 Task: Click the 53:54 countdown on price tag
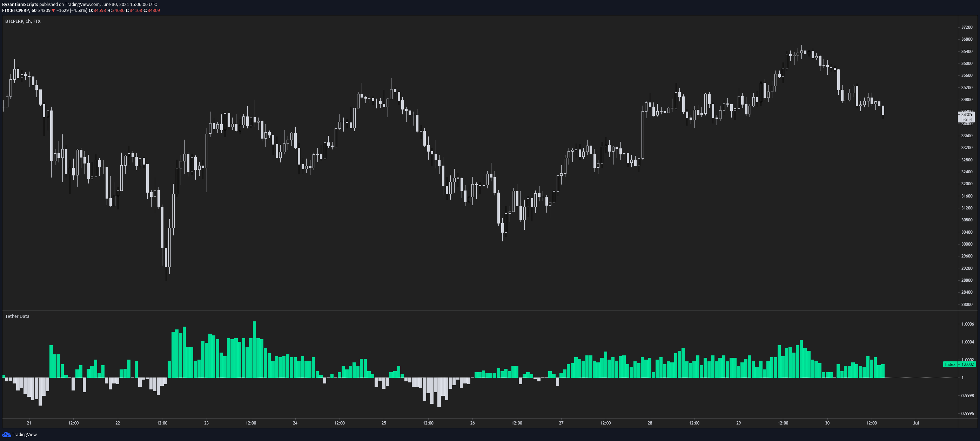tap(967, 120)
